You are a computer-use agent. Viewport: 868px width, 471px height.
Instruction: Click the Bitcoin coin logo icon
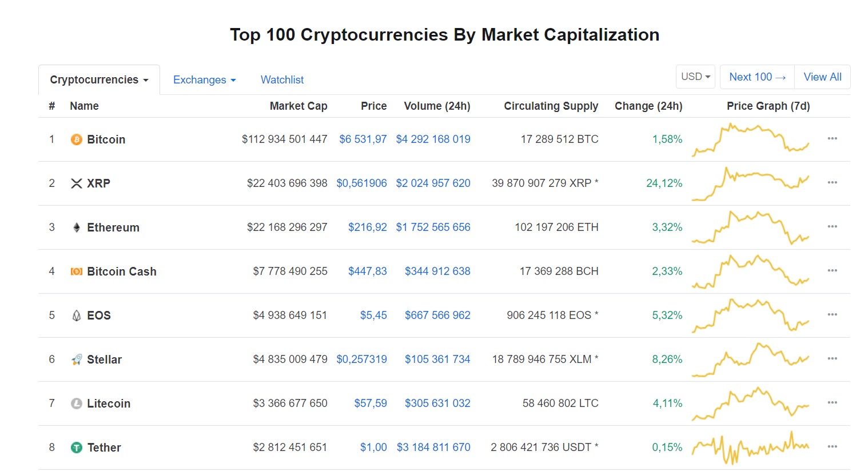pyautogui.click(x=76, y=139)
